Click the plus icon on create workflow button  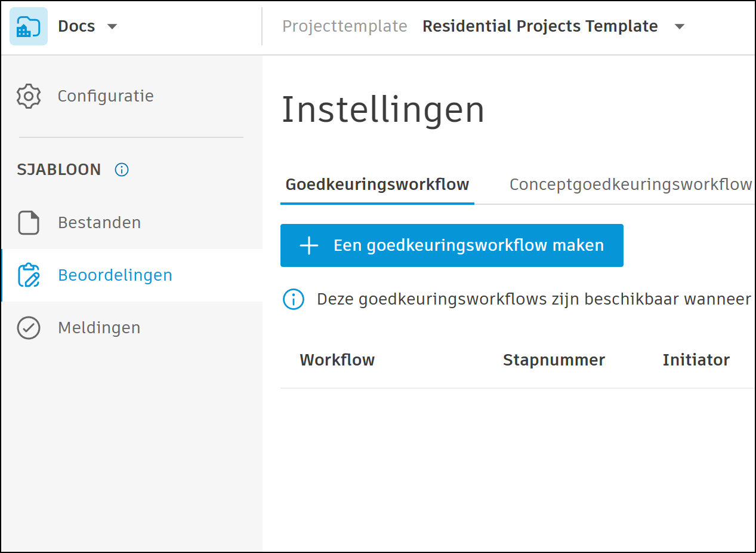(x=309, y=245)
